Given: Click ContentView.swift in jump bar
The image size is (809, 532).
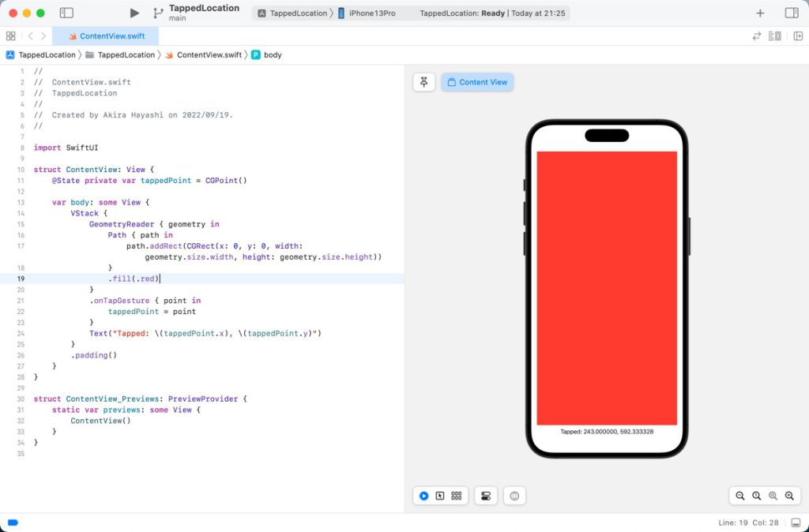Looking at the screenshot, I should pyautogui.click(x=203, y=54).
